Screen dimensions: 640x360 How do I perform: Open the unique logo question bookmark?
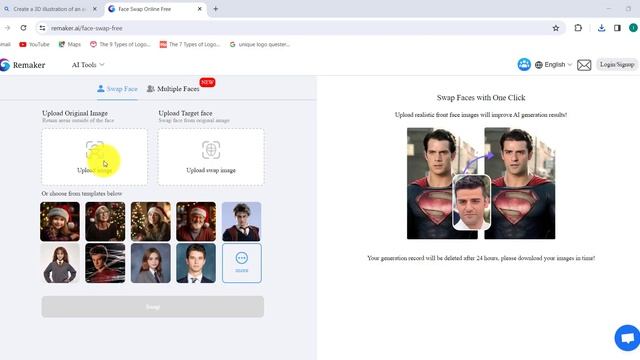(260, 44)
